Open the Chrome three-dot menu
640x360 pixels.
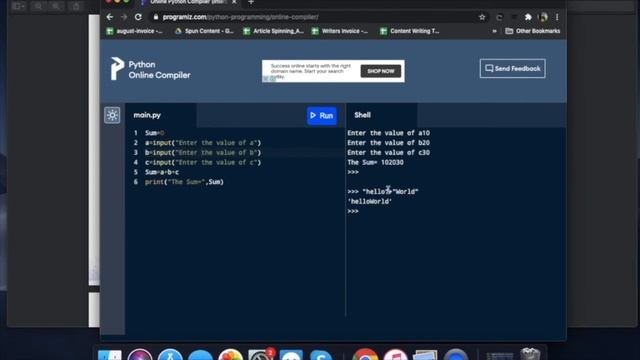(557, 17)
